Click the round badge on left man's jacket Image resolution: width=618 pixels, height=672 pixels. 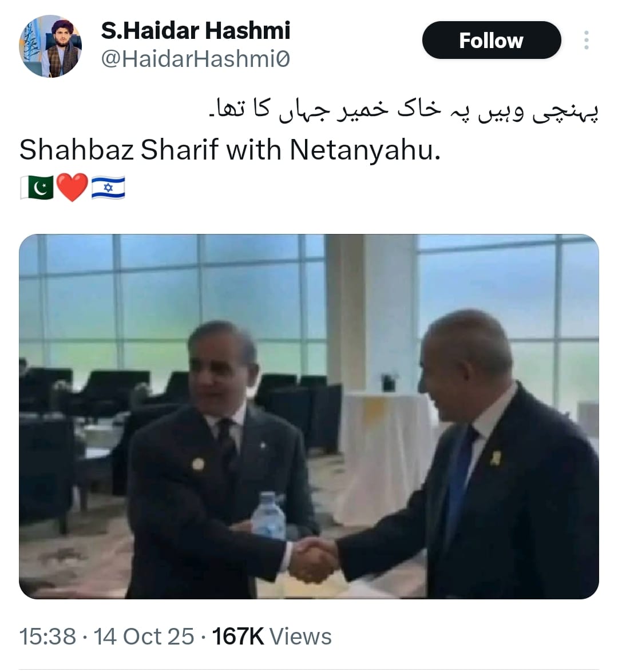point(198,464)
